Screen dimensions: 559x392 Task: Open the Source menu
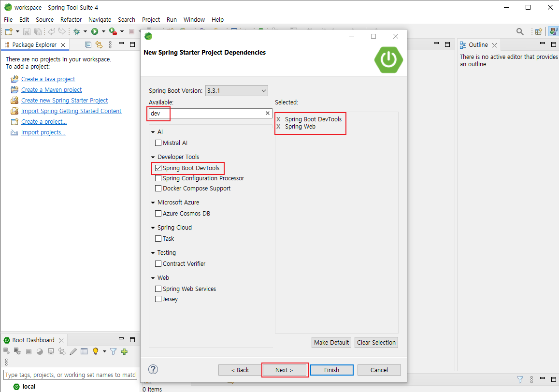[44, 20]
